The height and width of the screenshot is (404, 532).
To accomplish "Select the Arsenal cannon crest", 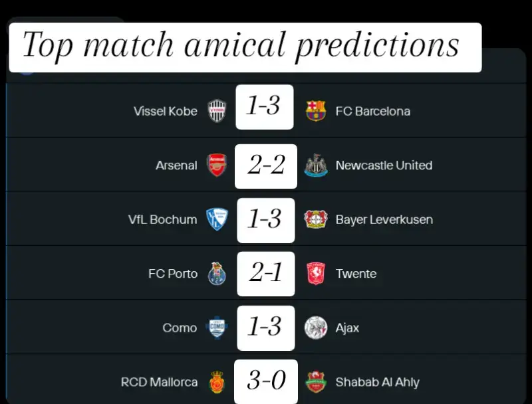I will click(x=217, y=165).
